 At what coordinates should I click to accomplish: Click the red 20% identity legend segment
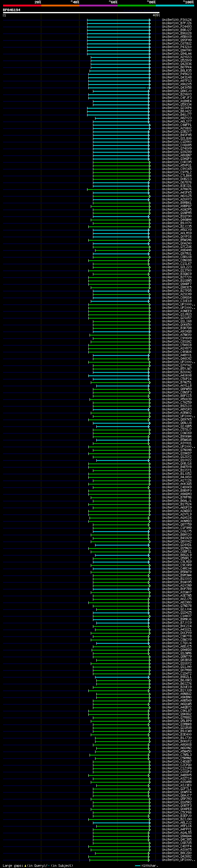pos(22,6)
